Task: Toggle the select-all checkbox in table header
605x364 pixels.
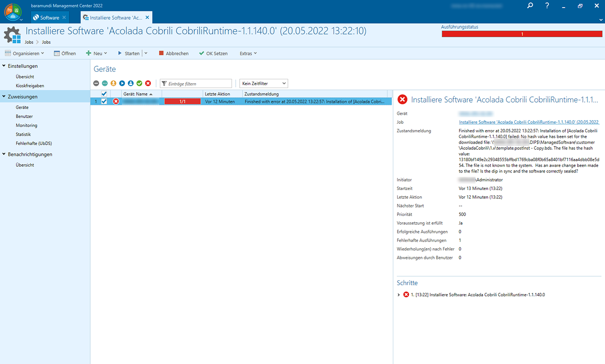Action: pos(104,94)
